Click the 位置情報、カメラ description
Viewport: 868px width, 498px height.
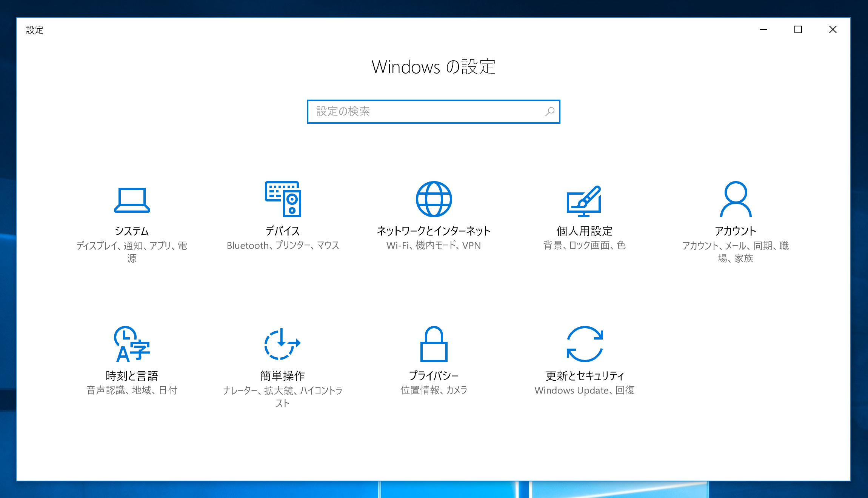(434, 390)
